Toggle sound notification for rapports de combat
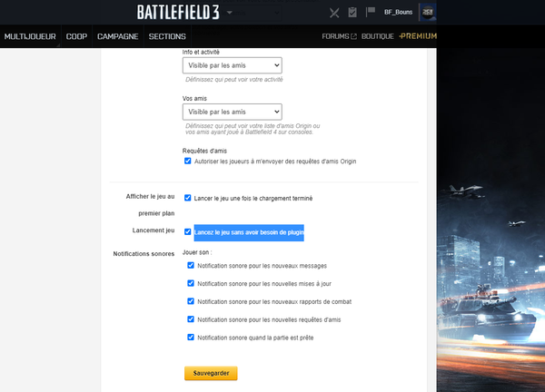This screenshot has width=545, height=392. tap(191, 301)
